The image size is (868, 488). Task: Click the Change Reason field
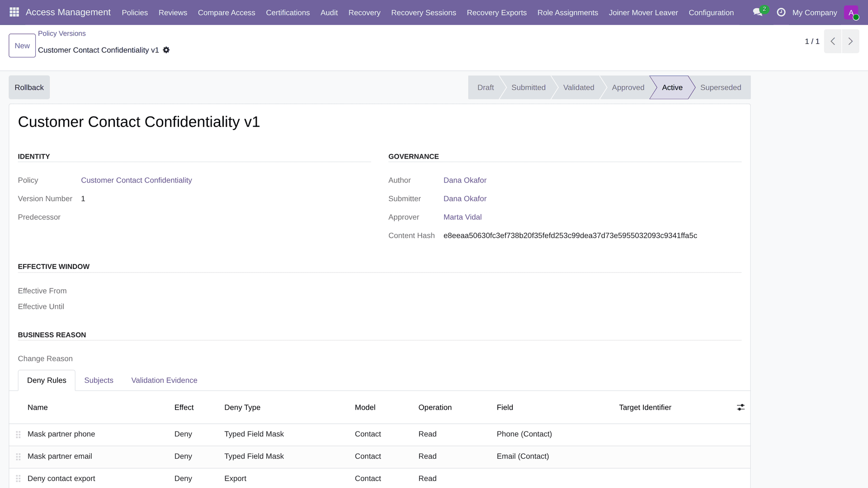click(x=410, y=359)
